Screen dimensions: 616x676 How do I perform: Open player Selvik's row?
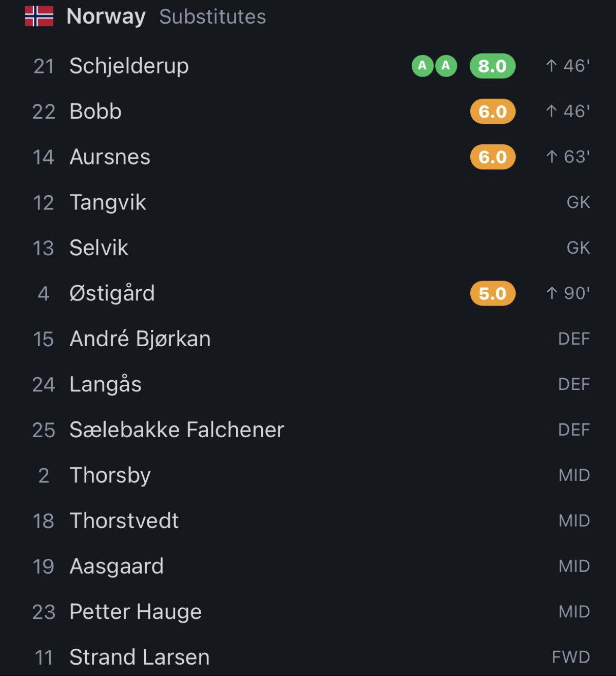[308, 248]
